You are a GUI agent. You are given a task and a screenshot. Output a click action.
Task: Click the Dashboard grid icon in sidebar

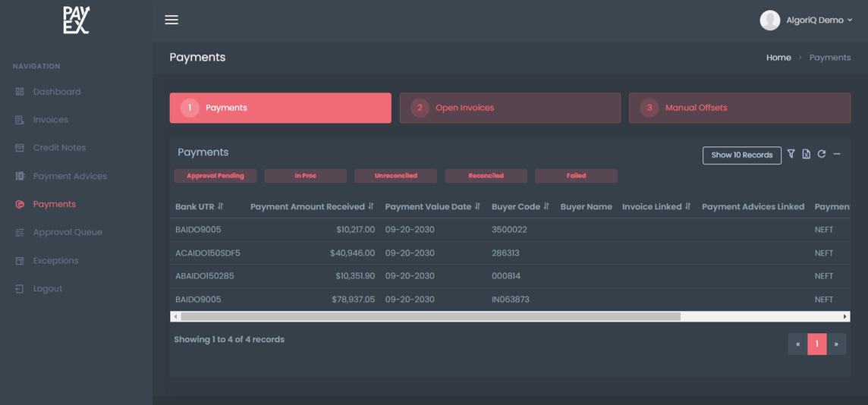[20, 92]
